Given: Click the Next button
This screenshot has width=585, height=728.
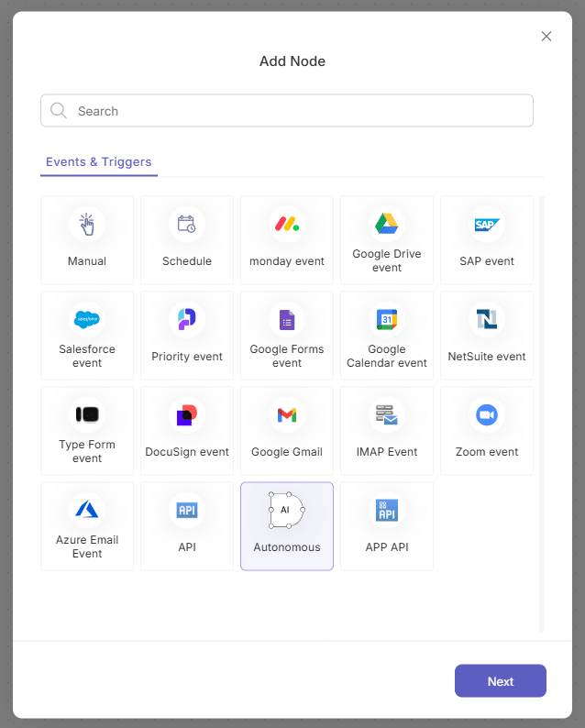Looking at the screenshot, I should pos(501,680).
